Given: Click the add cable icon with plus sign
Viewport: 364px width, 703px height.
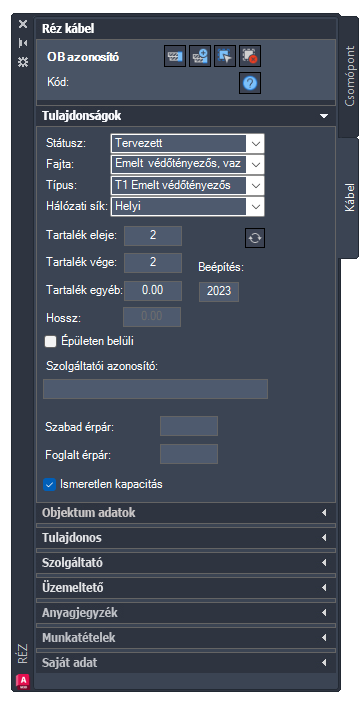Looking at the screenshot, I should (x=200, y=56).
